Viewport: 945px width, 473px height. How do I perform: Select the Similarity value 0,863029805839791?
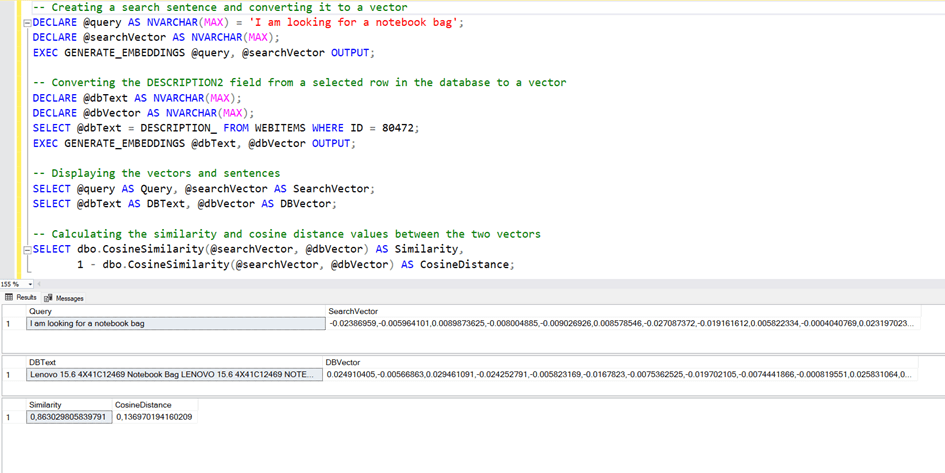click(68, 417)
